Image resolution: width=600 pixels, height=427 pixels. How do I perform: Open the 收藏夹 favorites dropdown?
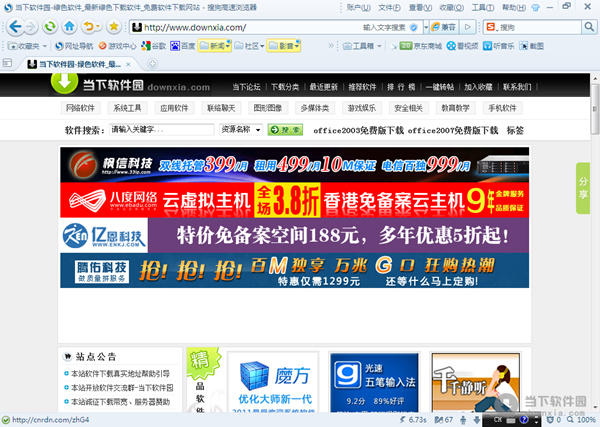click(x=27, y=46)
